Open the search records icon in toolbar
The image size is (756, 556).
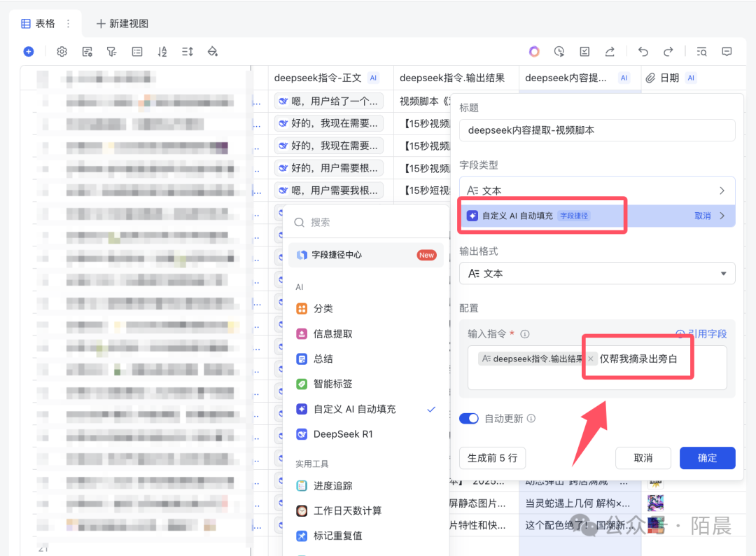(701, 52)
